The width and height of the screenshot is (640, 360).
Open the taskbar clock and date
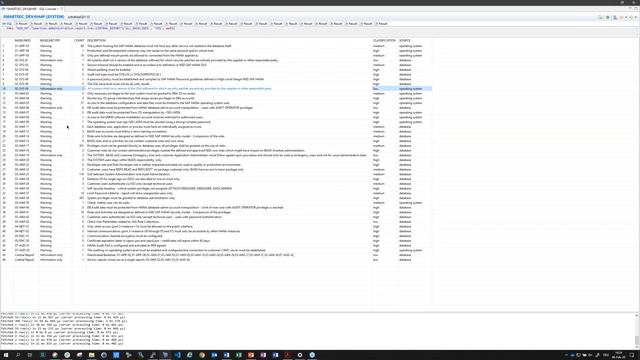tap(618, 355)
